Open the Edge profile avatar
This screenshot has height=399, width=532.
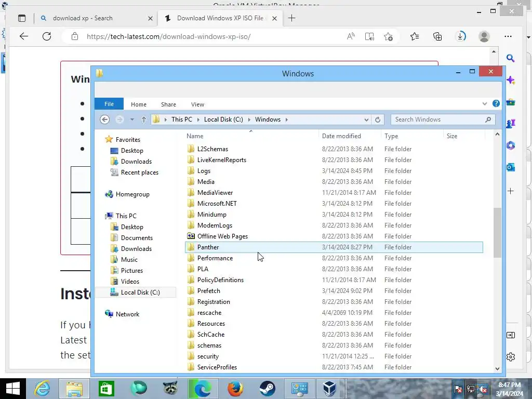(x=484, y=36)
